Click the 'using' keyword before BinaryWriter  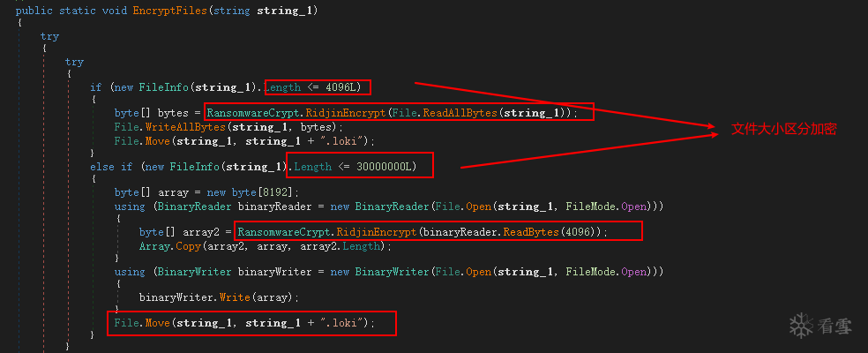pos(130,272)
